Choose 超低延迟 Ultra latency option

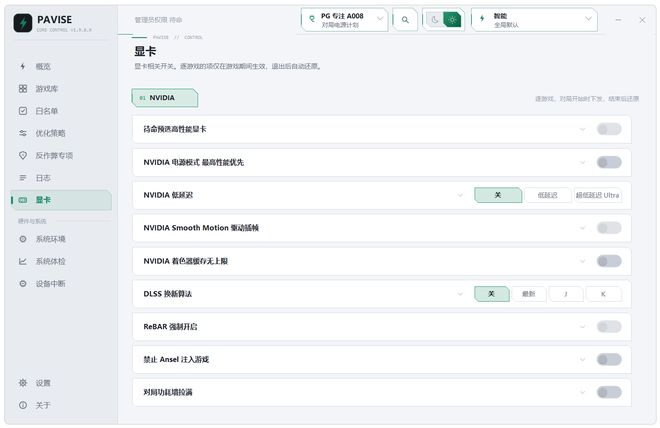pyautogui.click(x=598, y=195)
